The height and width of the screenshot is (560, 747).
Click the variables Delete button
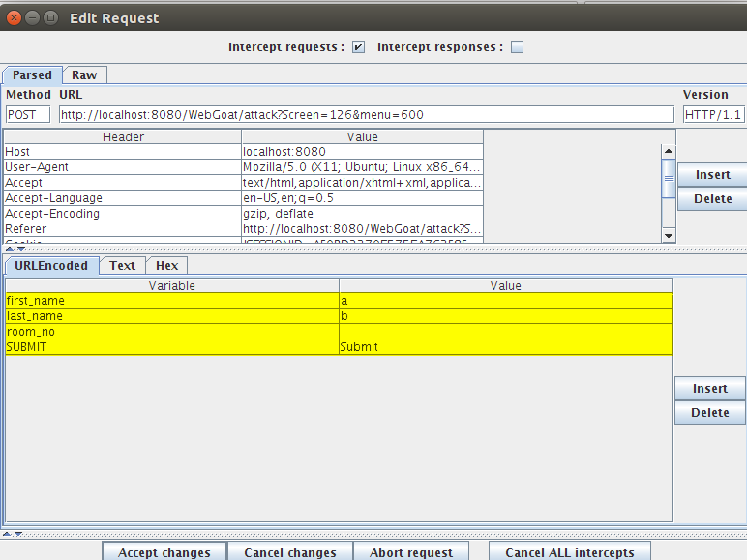click(710, 412)
